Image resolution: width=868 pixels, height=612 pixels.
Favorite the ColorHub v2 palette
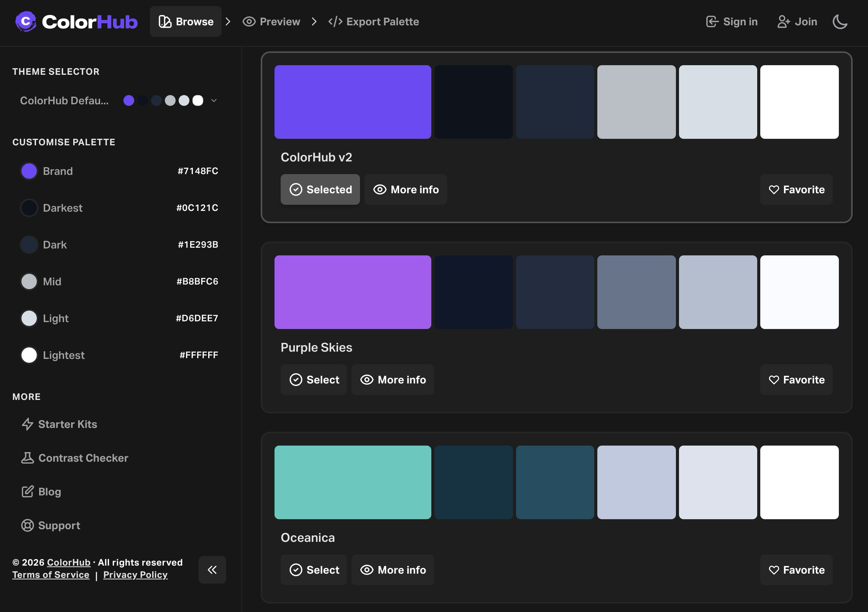[x=796, y=189]
